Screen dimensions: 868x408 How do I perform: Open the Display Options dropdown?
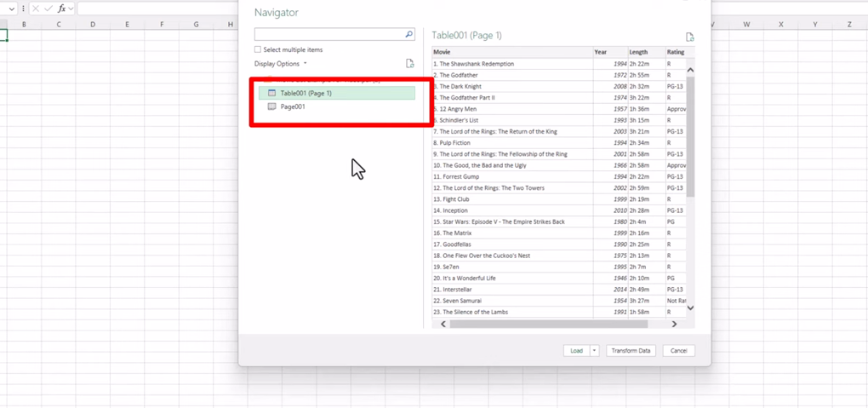click(x=281, y=64)
